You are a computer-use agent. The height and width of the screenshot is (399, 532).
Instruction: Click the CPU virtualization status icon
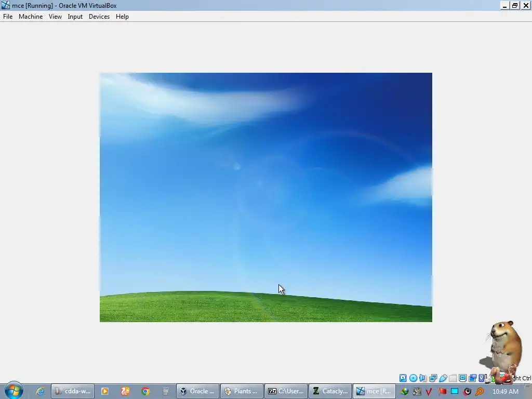(x=482, y=378)
